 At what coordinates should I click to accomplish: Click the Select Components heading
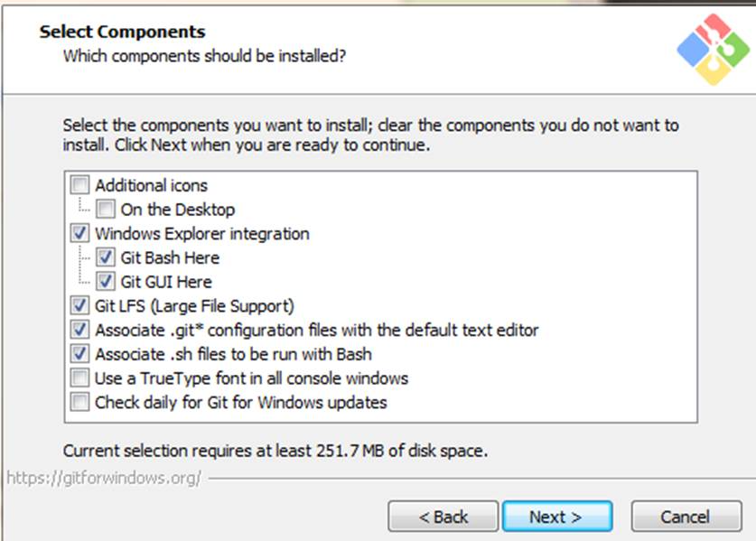[x=123, y=32]
